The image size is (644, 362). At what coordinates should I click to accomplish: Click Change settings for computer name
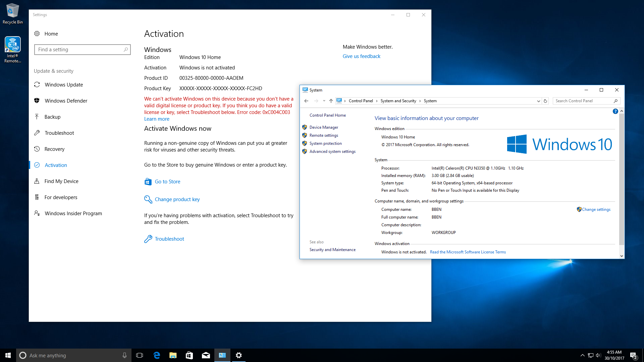[596, 209]
